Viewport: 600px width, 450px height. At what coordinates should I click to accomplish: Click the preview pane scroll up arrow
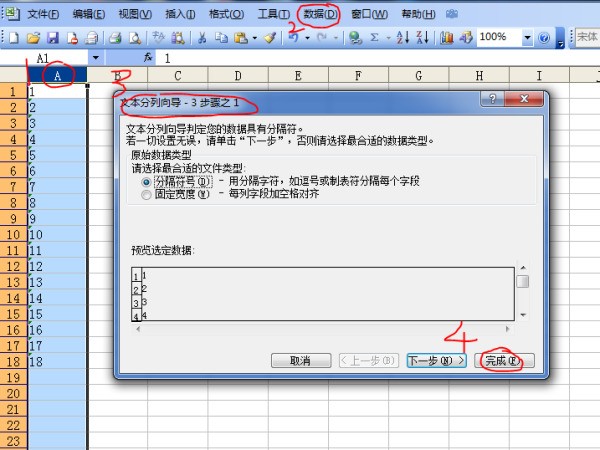[523, 267]
